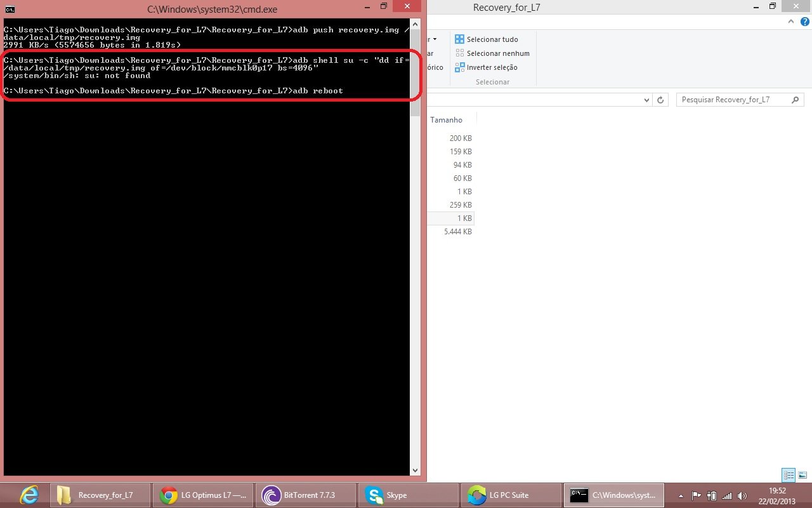812x508 pixels.
Task: Click Inverter seleção in Explorer ribbon
Action: point(486,67)
